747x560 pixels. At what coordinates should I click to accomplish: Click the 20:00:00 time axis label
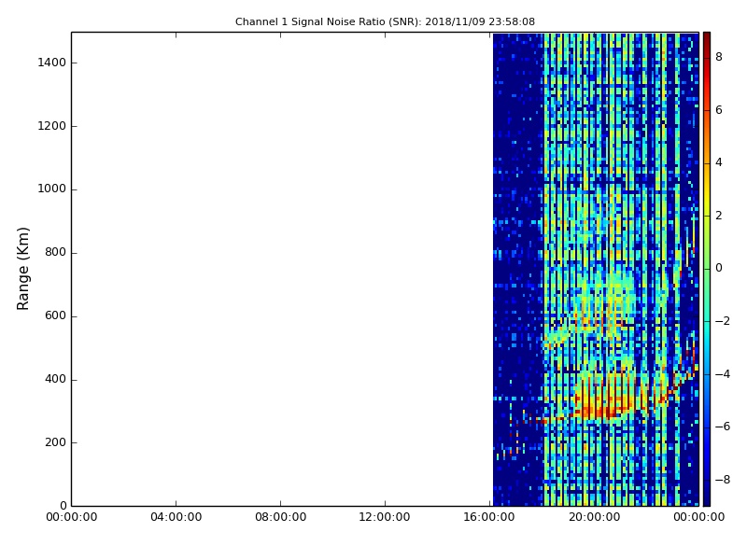[x=594, y=517]
